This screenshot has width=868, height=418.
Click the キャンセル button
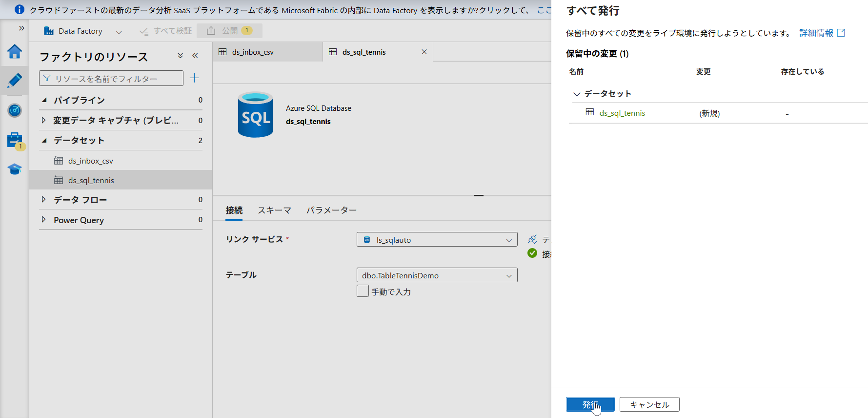pos(649,404)
